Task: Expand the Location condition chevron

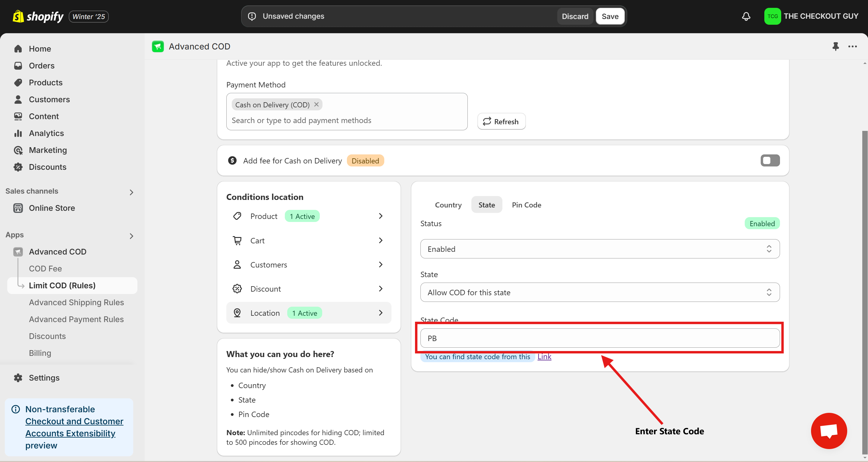Action: [x=381, y=313]
